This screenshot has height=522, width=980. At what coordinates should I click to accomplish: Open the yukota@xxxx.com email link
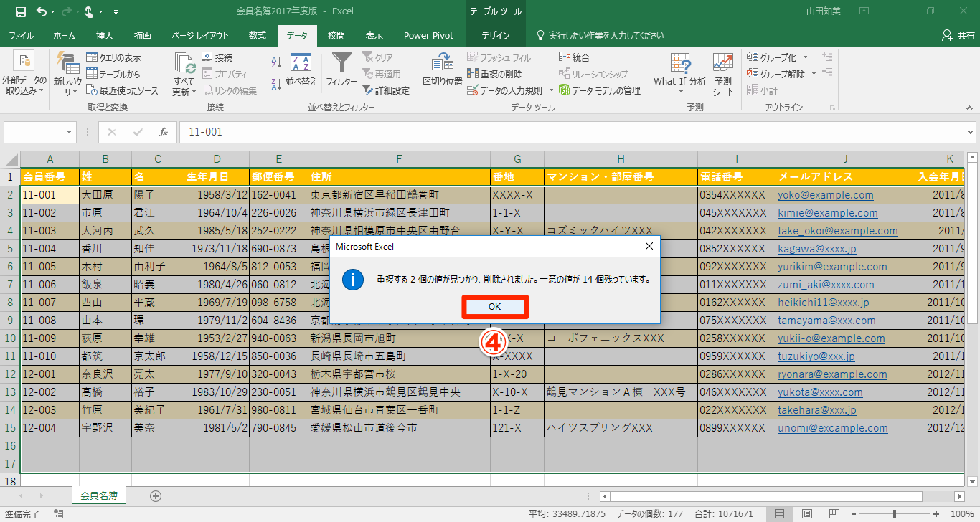point(820,392)
